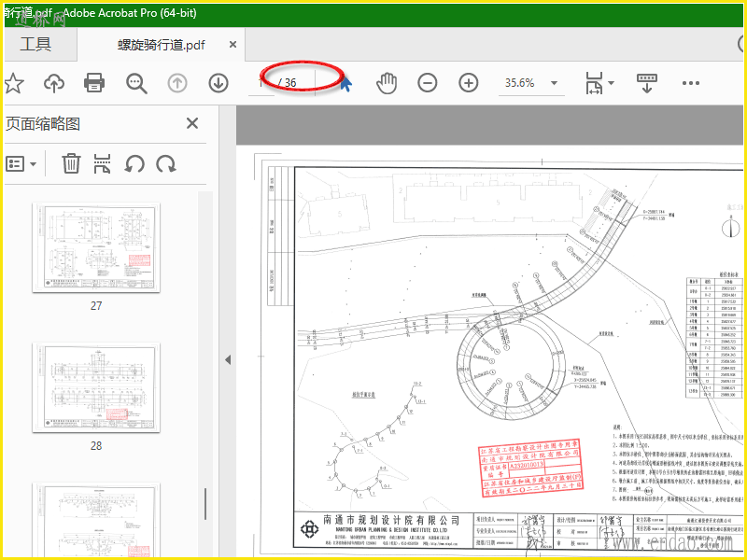Screen dimensions: 747x560
Task: Zoom out with the minus button
Action: point(427,83)
